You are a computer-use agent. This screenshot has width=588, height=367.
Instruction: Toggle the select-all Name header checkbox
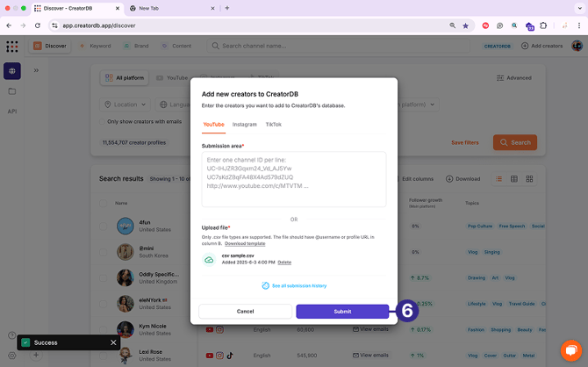(x=104, y=204)
